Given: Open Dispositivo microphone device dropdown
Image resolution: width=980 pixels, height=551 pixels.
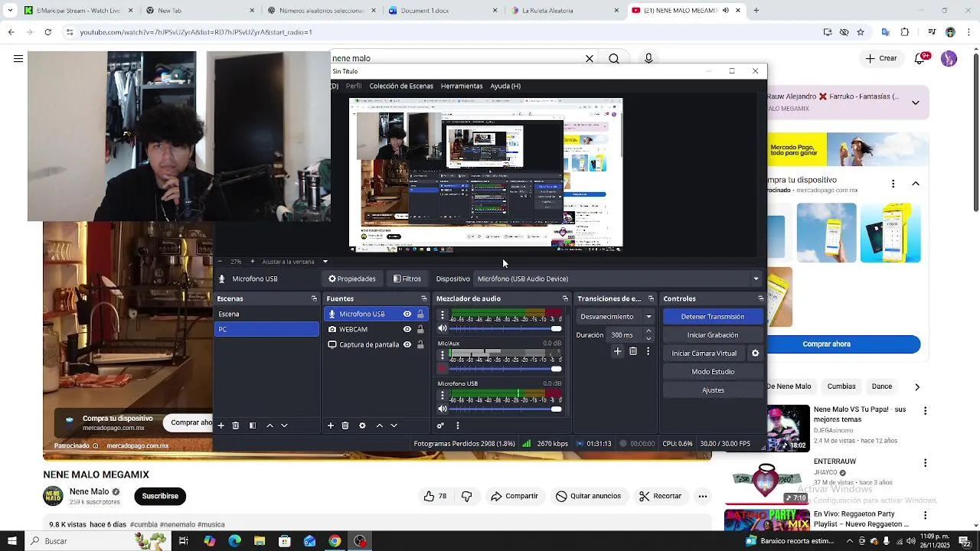Looking at the screenshot, I should 618,279.
